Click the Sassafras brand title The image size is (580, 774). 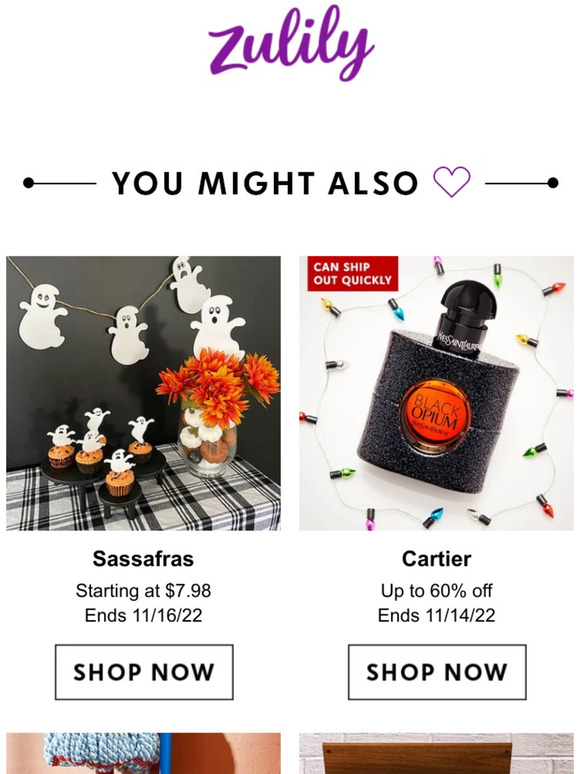click(x=143, y=559)
